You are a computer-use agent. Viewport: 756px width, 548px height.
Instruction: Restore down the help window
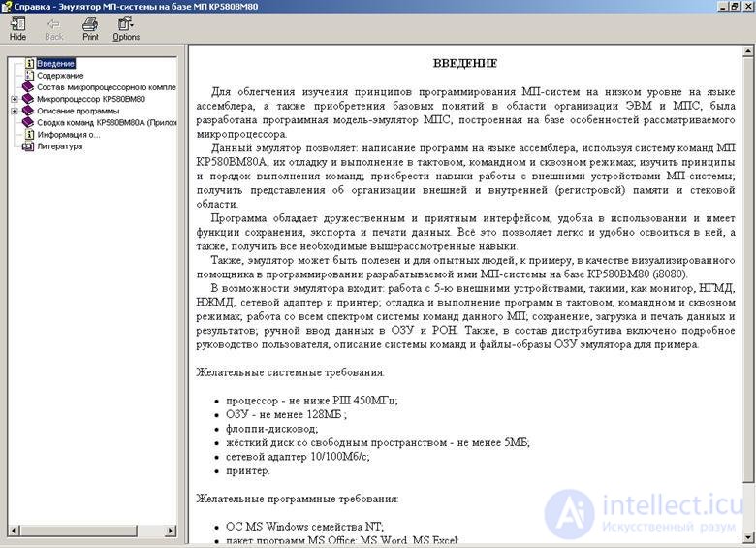(x=734, y=6)
